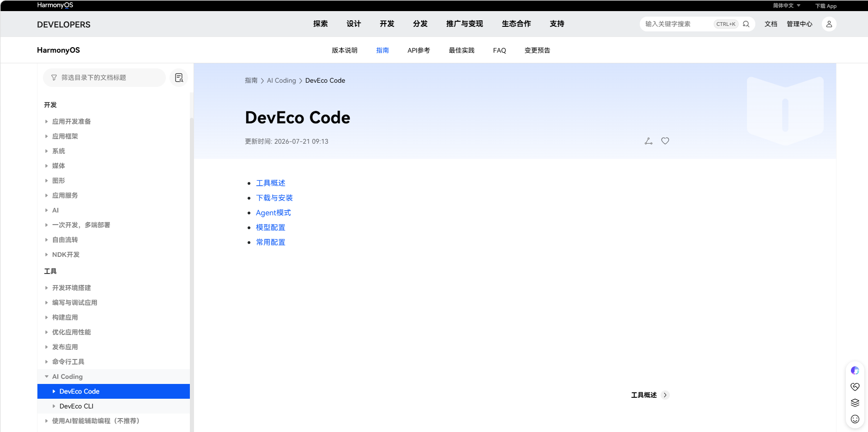Image resolution: width=868 pixels, height=432 pixels.
Task: Click the 筛选目录下的文档标题 filter field
Action: tap(104, 78)
